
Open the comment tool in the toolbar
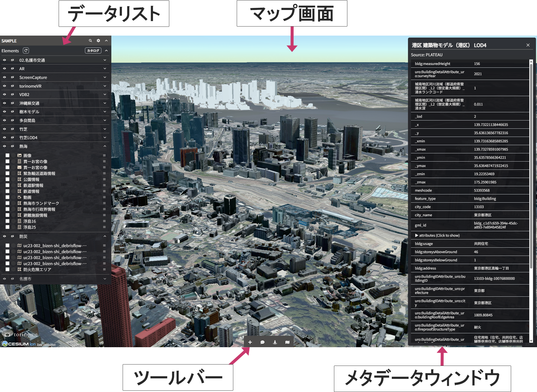click(x=263, y=342)
